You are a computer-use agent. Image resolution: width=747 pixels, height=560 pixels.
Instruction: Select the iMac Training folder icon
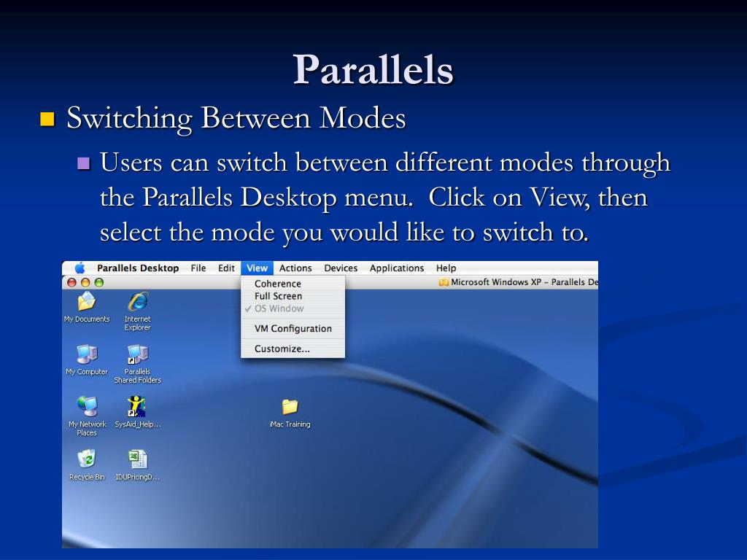pyautogui.click(x=290, y=407)
